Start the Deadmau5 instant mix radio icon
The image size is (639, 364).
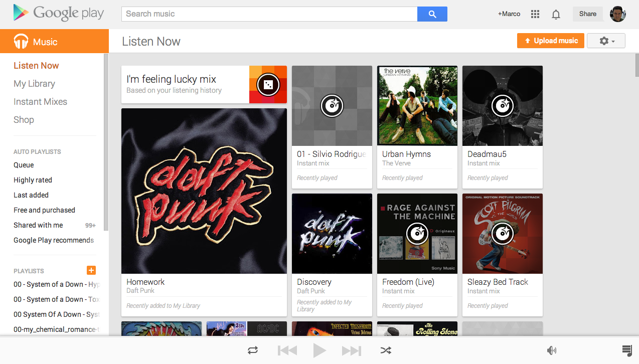pos(503,105)
